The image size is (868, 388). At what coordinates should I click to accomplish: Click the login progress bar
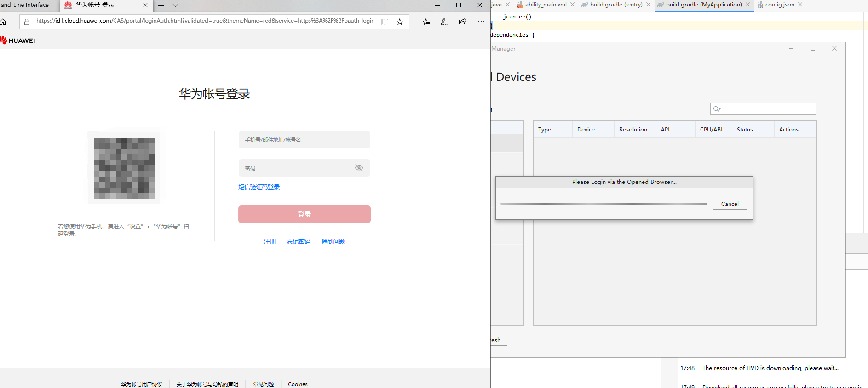tap(604, 204)
